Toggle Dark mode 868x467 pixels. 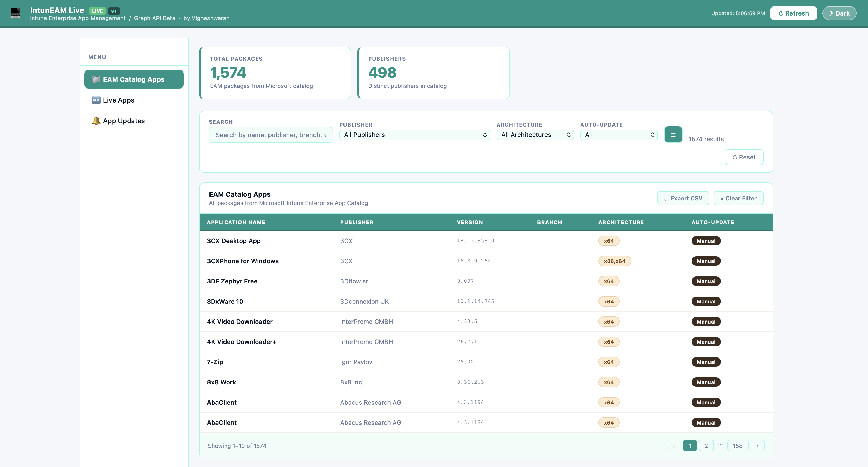[x=839, y=13]
